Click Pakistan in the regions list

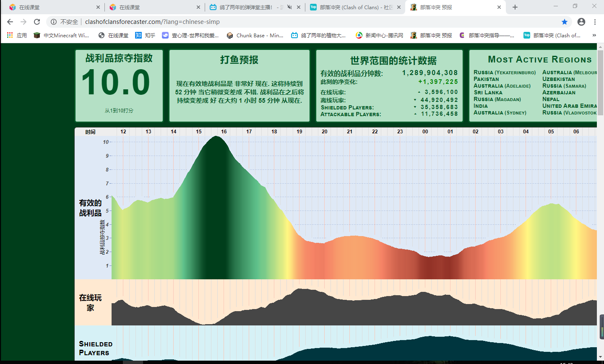click(486, 79)
